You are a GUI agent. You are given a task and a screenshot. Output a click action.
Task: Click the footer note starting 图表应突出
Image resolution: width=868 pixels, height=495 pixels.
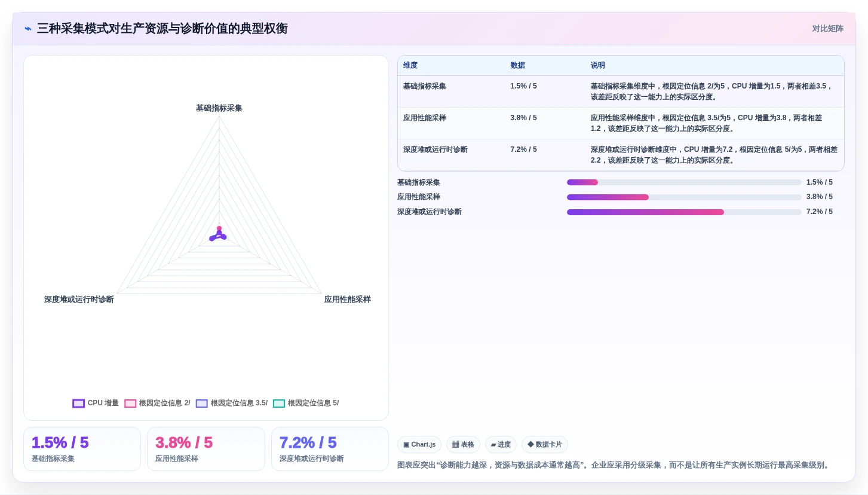click(x=614, y=465)
